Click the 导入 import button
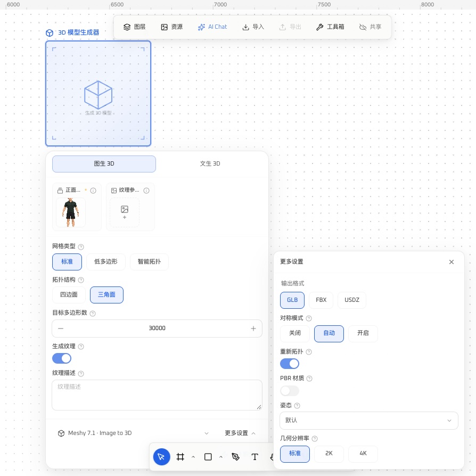476x476 pixels. (x=253, y=27)
